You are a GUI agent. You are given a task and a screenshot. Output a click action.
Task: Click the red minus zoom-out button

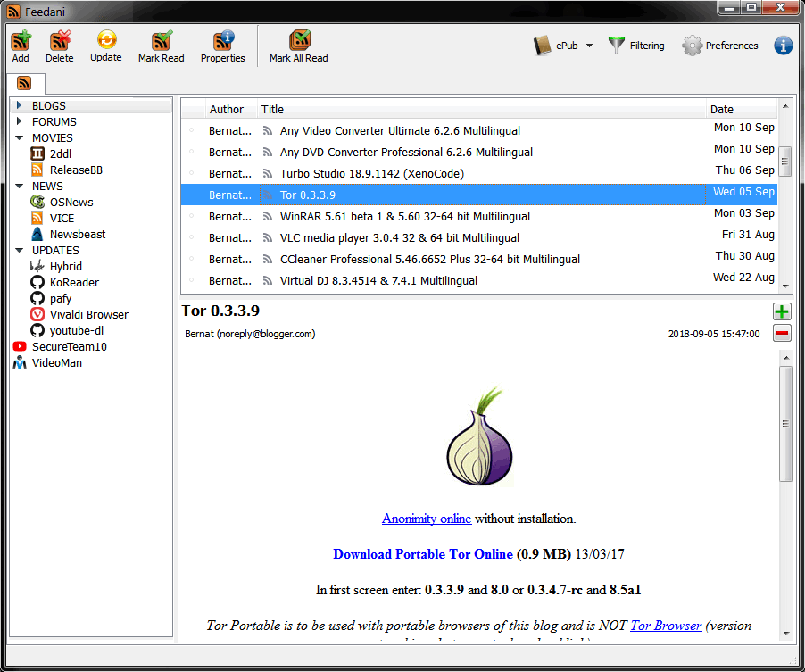click(782, 334)
